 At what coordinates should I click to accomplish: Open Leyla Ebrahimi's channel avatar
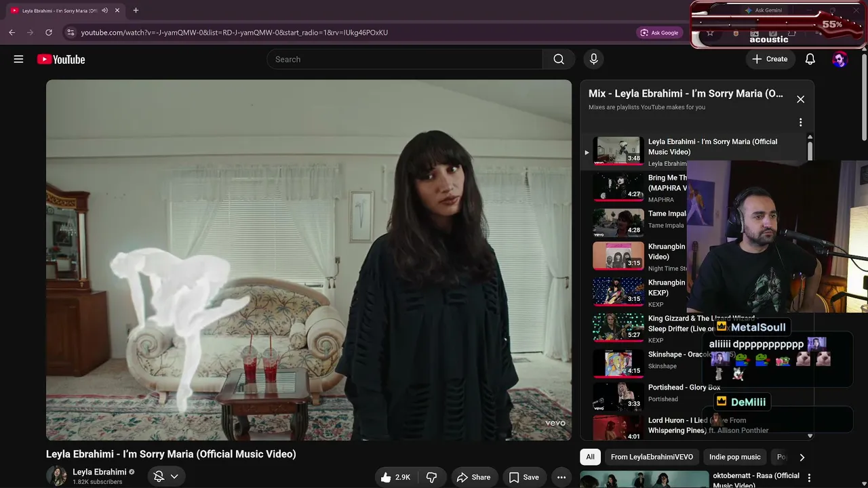57,476
